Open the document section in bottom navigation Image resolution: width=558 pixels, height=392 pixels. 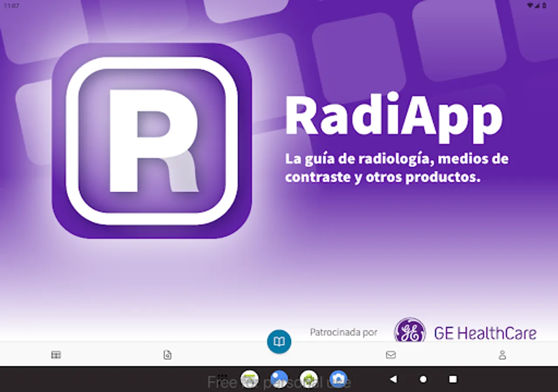click(167, 355)
